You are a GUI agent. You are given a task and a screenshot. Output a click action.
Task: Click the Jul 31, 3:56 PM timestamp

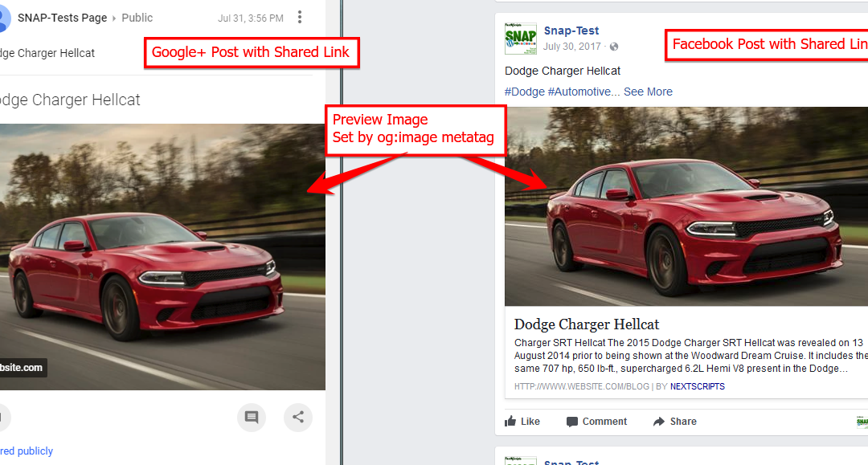click(x=250, y=18)
